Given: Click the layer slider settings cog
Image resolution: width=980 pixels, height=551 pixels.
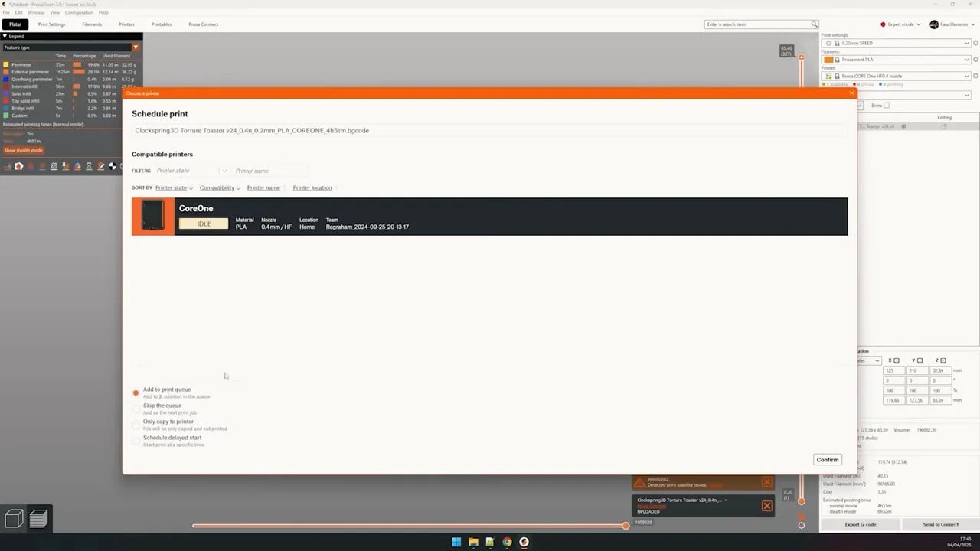Looking at the screenshot, I should pyautogui.click(x=802, y=525).
